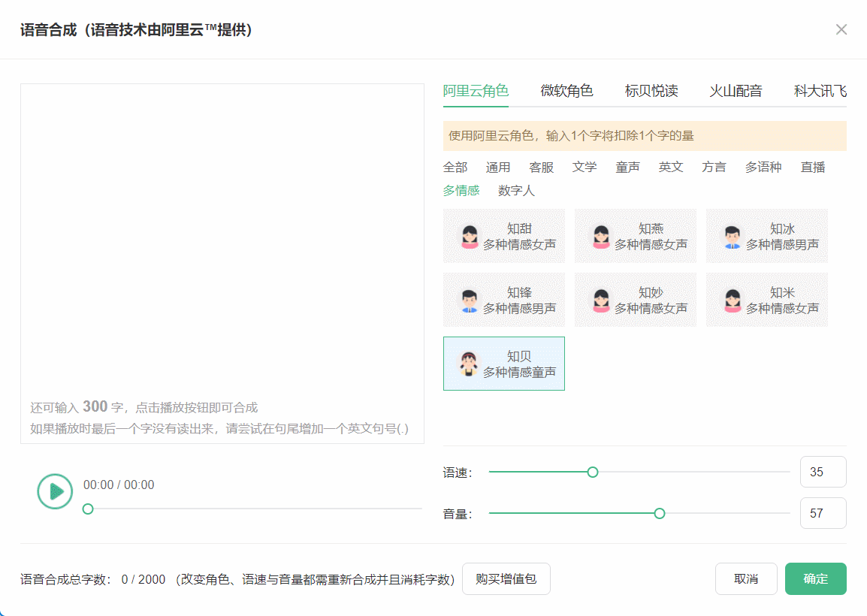Focus the 语速 value field showing 35
The width and height of the screenshot is (867, 616).
point(823,472)
